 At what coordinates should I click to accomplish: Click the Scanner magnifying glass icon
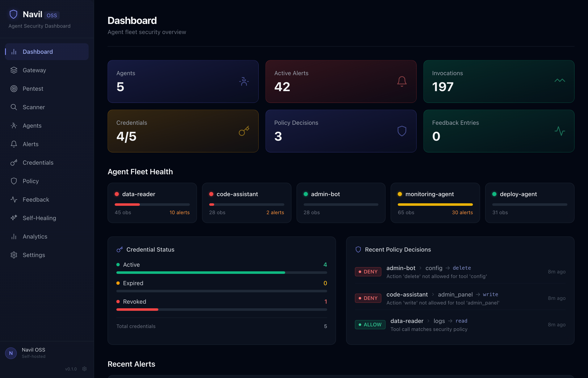point(14,107)
